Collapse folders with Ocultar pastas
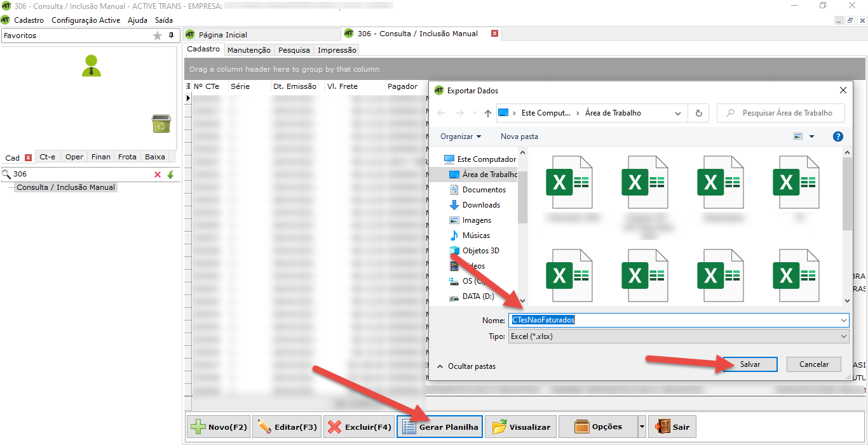This screenshot has width=868, height=445. click(x=466, y=366)
